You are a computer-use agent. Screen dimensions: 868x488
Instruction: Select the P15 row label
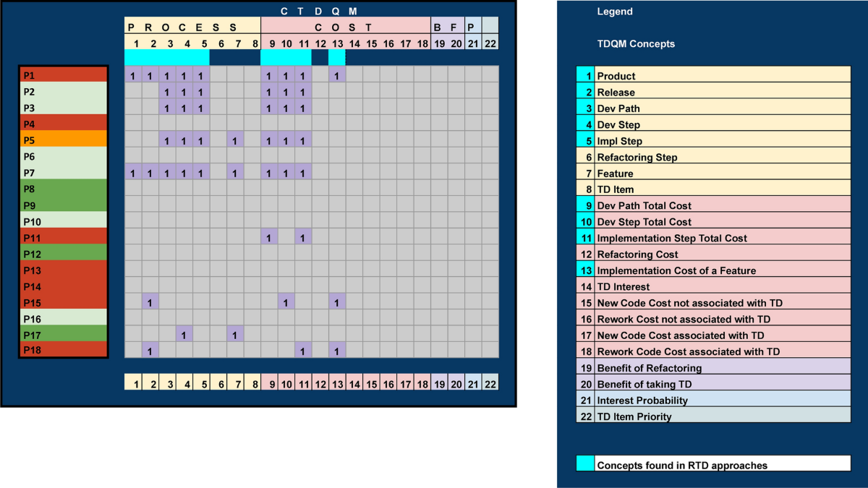64,302
